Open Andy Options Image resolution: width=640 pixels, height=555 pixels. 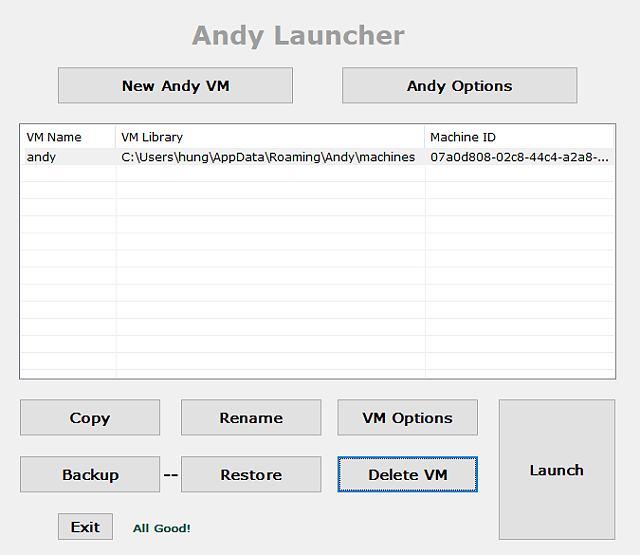(x=459, y=85)
